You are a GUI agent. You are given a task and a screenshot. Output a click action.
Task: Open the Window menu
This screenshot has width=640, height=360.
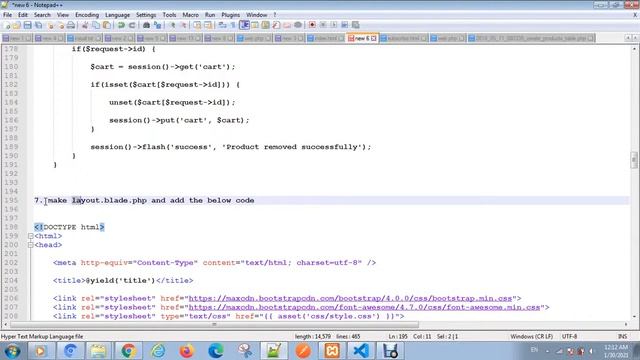pos(256,15)
